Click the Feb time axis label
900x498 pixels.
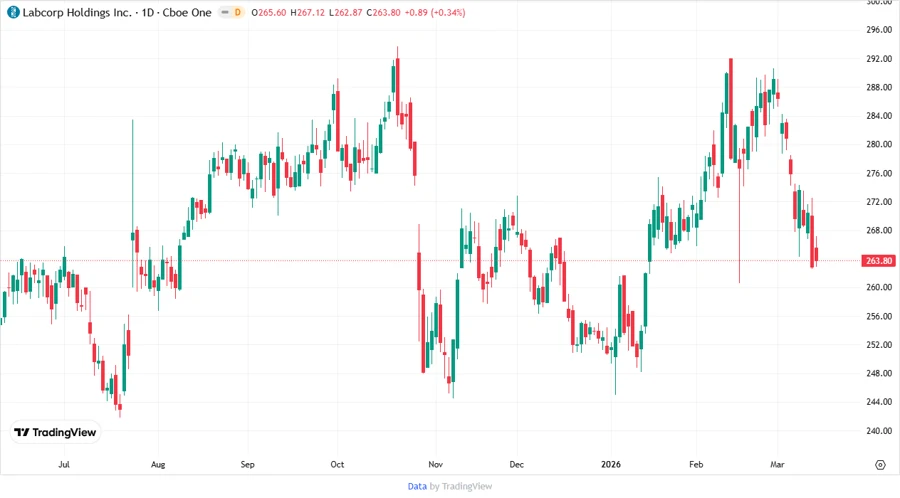696,464
